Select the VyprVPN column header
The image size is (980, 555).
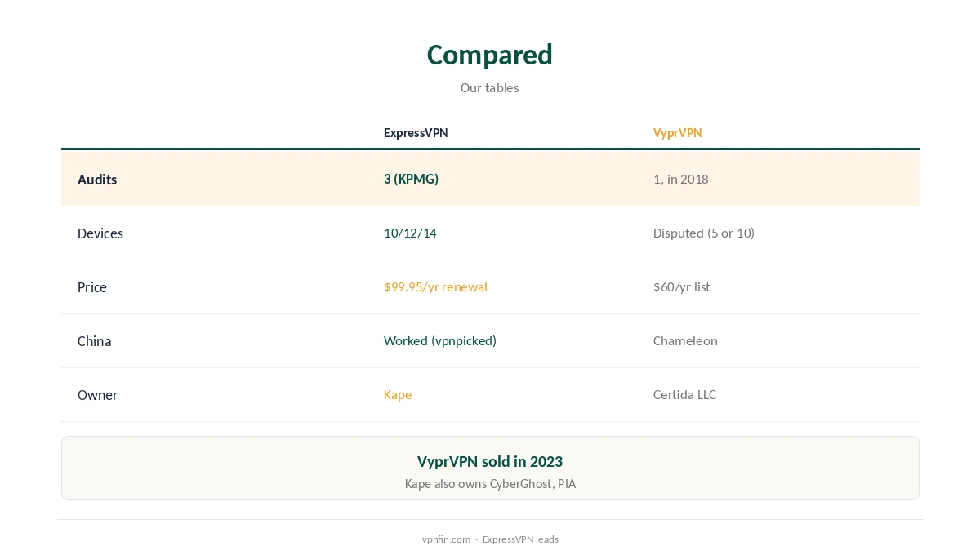677,133
